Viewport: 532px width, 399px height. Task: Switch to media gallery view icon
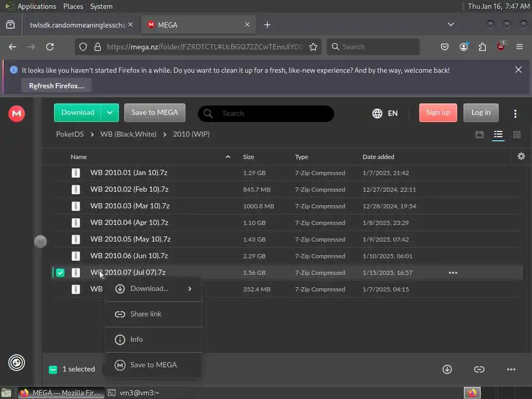pos(480,135)
